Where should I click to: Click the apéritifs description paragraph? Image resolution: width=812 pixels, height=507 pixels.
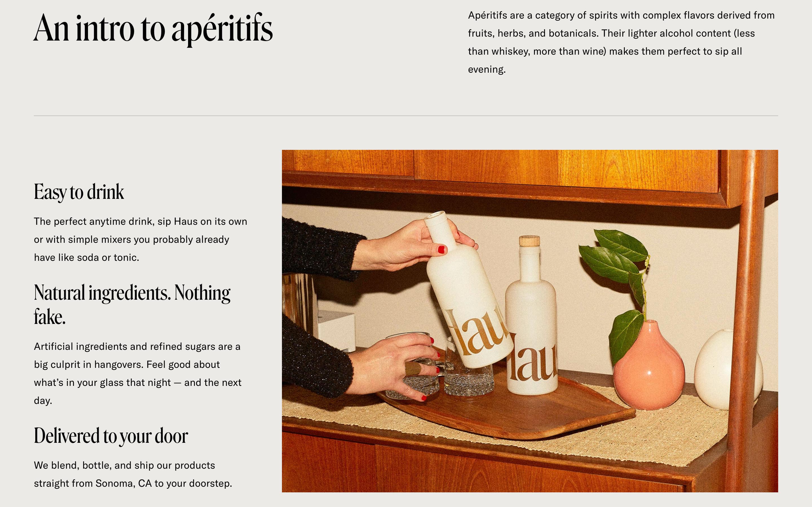[621, 42]
